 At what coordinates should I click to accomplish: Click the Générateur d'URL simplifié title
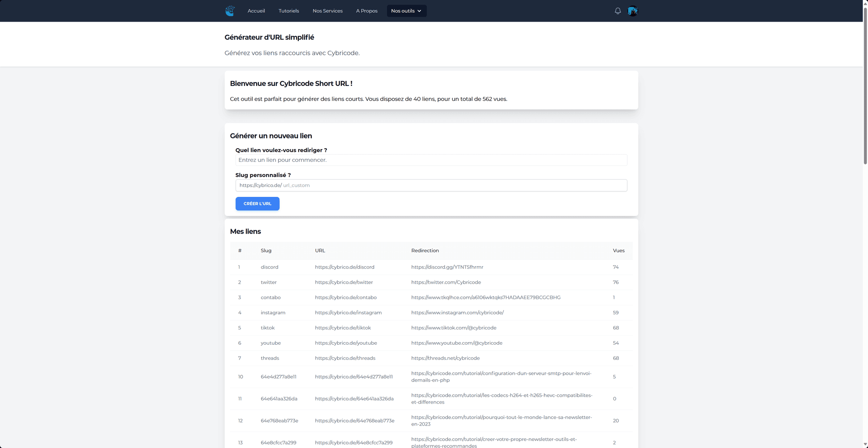tap(269, 37)
